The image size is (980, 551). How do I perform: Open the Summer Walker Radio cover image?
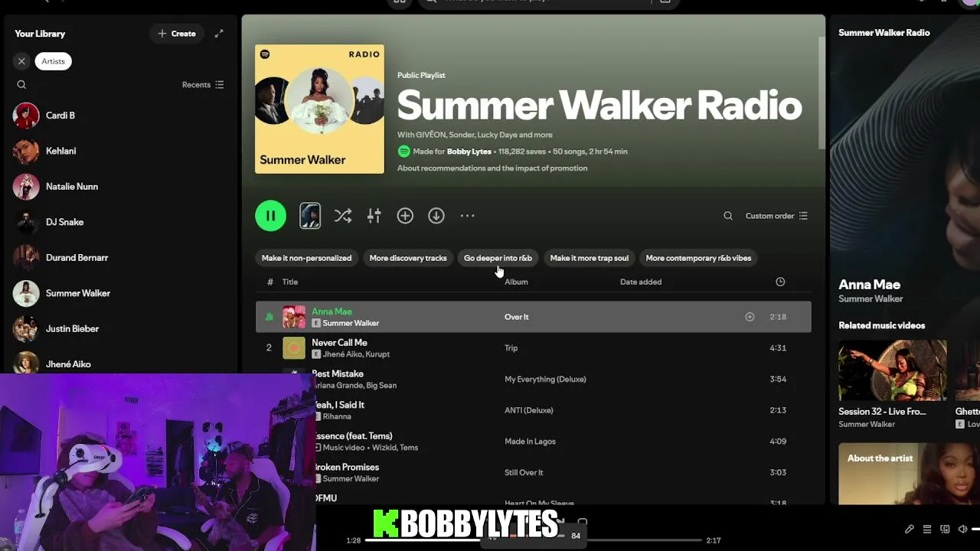pyautogui.click(x=319, y=109)
